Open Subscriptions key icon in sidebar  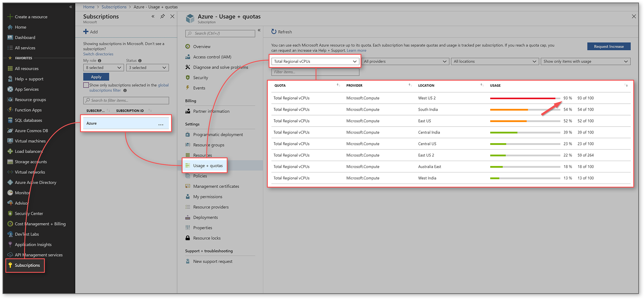pyautogui.click(x=10, y=265)
